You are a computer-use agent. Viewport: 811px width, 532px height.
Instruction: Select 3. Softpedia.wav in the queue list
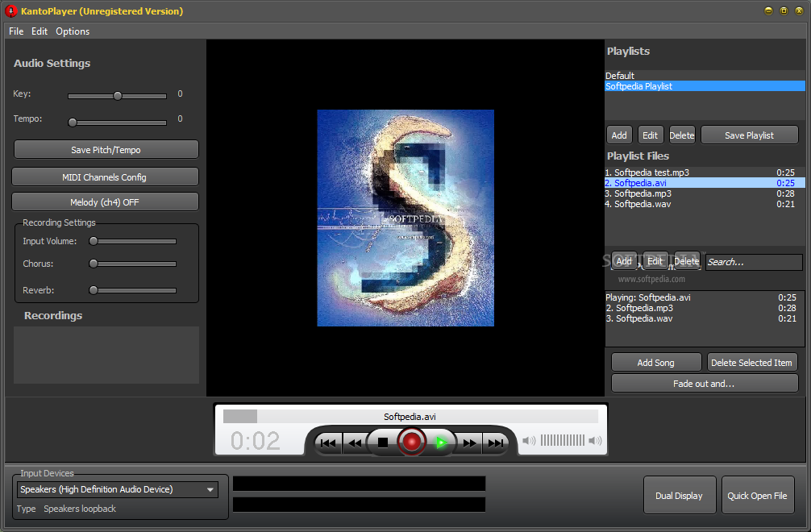point(705,318)
